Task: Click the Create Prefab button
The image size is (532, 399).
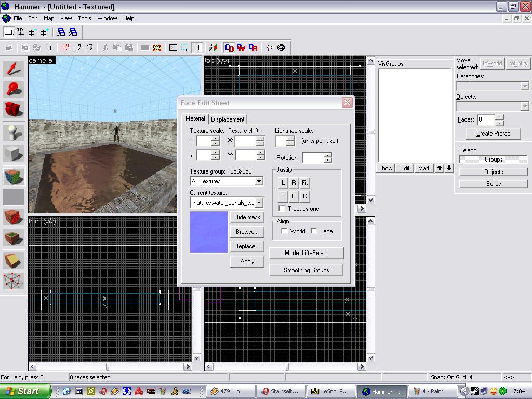Action: click(494, 134)
